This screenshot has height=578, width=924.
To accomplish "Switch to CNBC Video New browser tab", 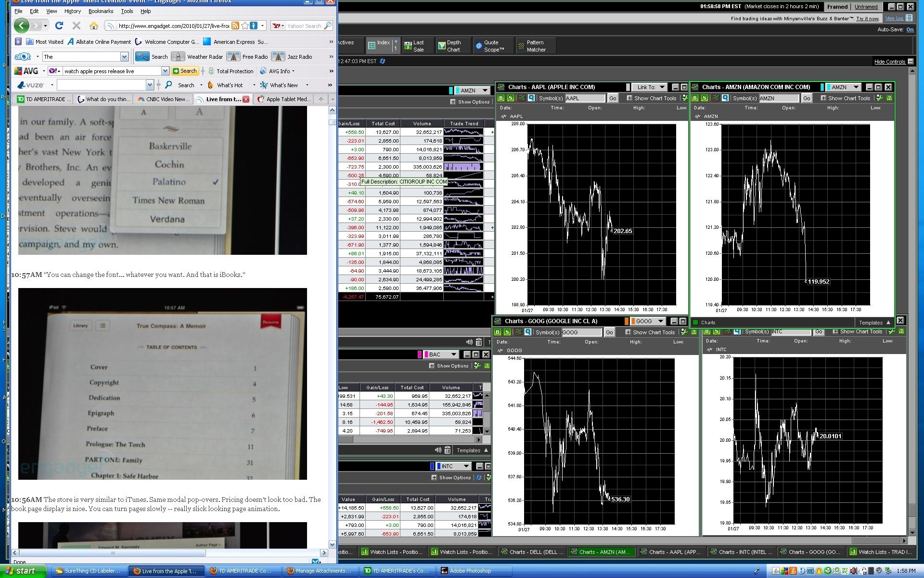I will [x=163, y=99].
